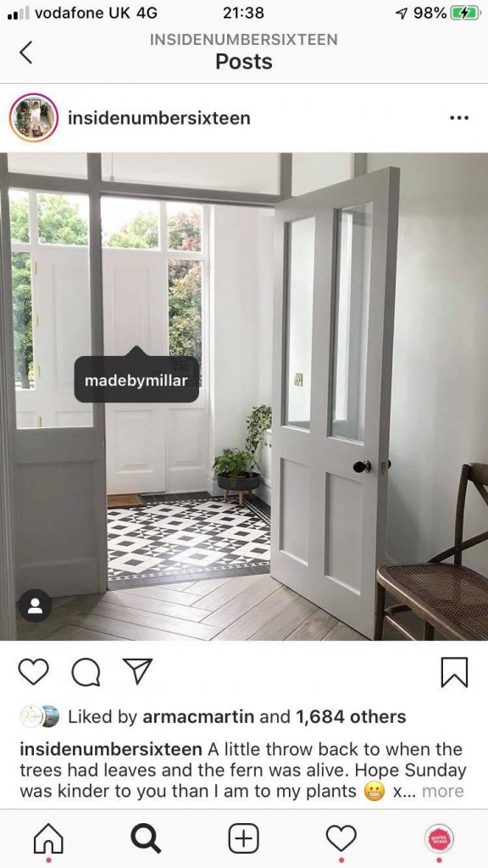Share post via the paper plane icon
This screenshot has height=868, width=488.
point(137,671)
